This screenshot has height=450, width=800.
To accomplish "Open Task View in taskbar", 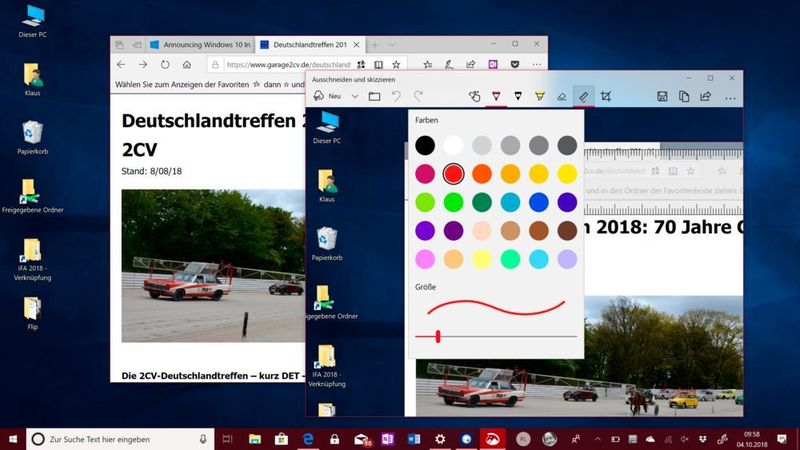I will (228, 439).
